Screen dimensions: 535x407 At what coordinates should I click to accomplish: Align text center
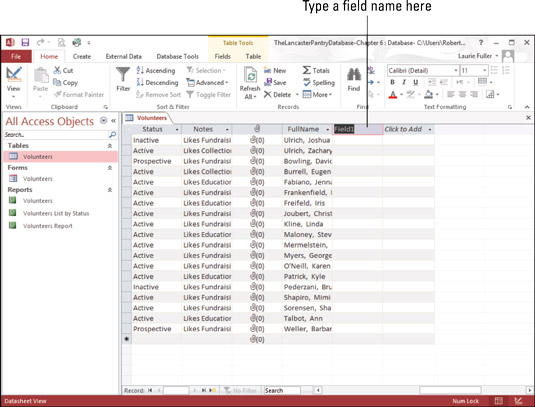(x=462, y=95)
